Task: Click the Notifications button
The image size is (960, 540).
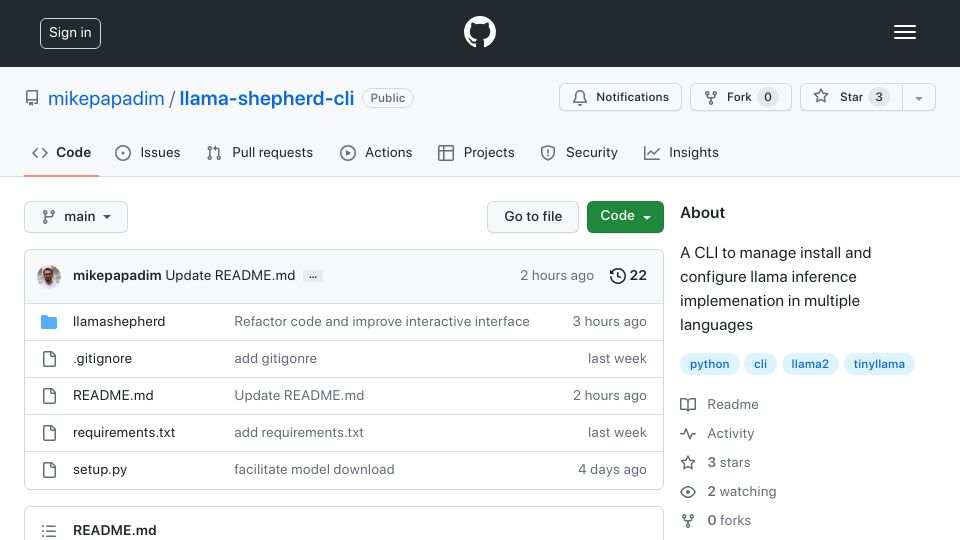Action: [620, 97]
